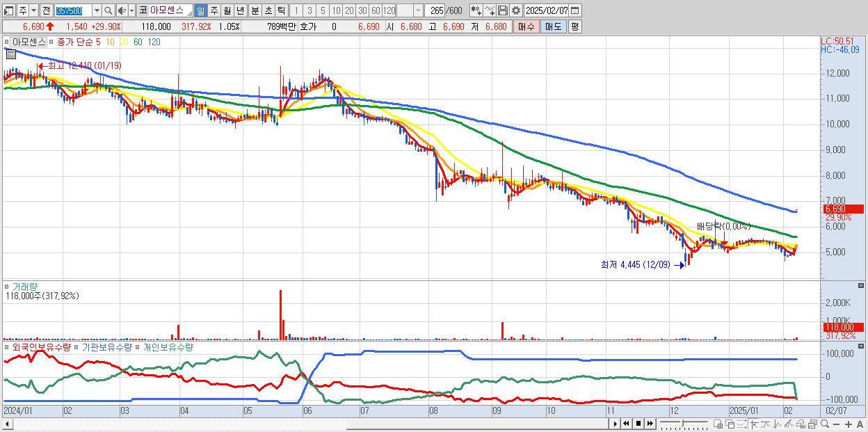
Task: Choose the 20-minute interval button
Action: [x=349, y=10]
